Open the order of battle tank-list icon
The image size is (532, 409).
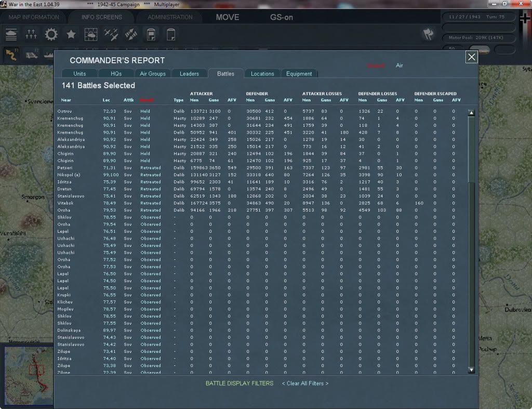(x=11, y=34)
